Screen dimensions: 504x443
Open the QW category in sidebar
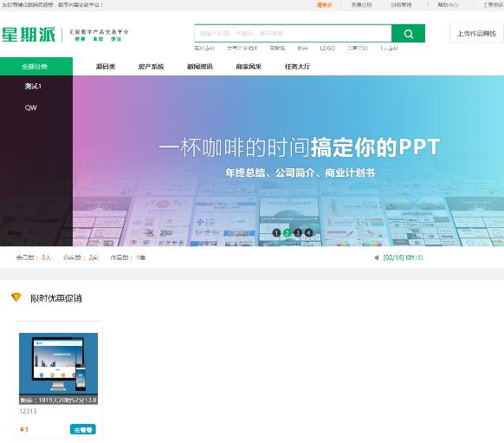coord(31,107)
